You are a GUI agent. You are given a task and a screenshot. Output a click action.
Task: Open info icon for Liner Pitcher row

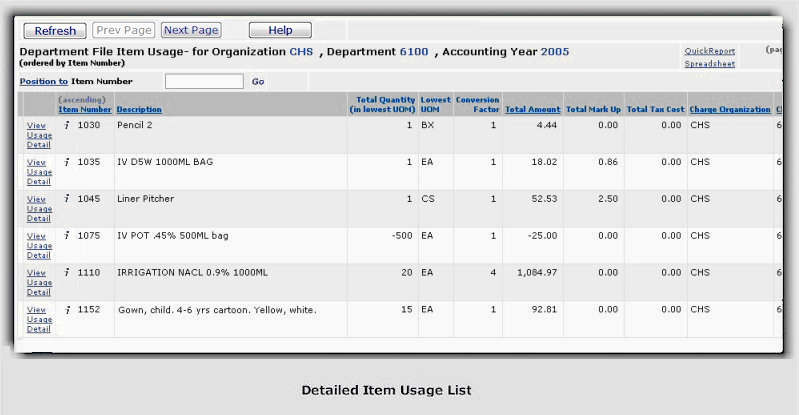pos(66,199)
